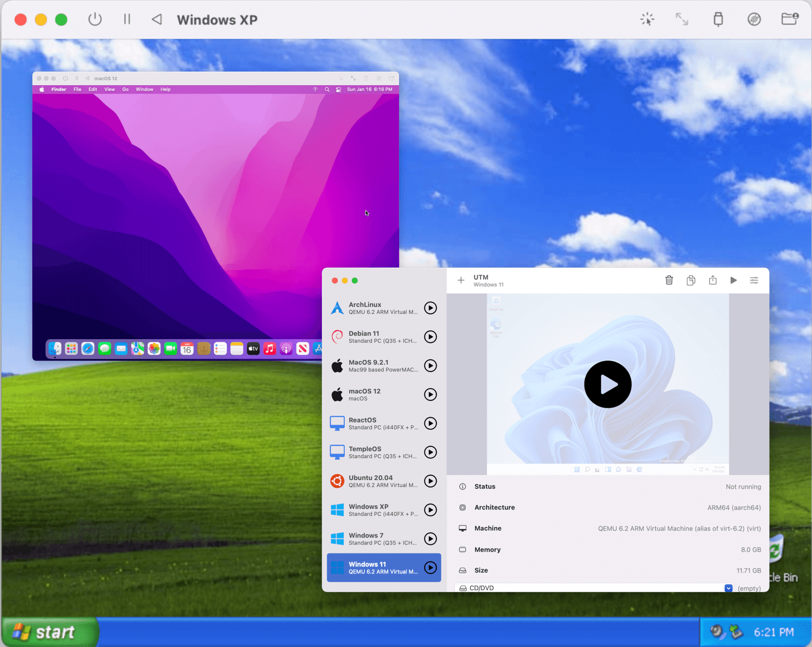The image size is (812, 647).
Task: Open the disc drive icon in Windows XP toolbar
Action: 754,20
